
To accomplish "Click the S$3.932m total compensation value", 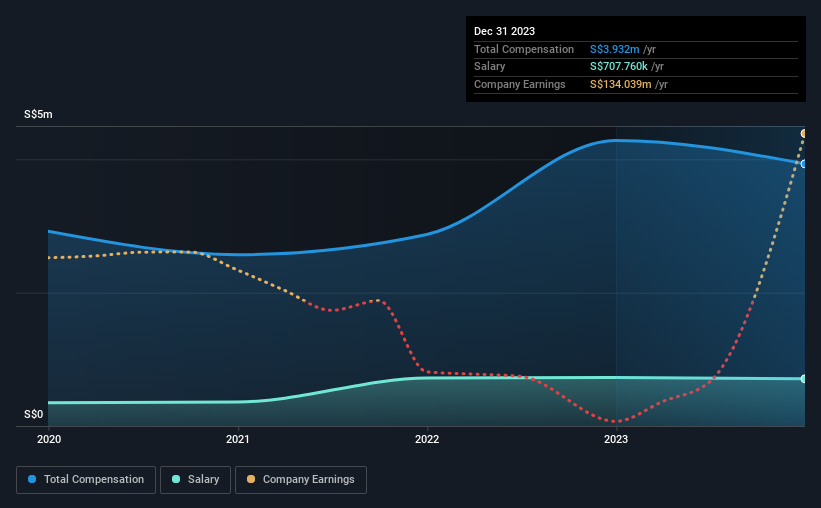I will [614, 49].
